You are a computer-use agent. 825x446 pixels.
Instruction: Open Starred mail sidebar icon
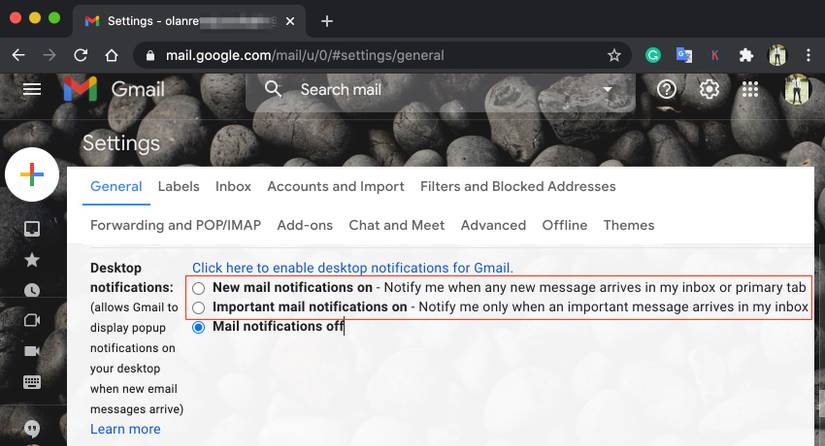(32, 260)
